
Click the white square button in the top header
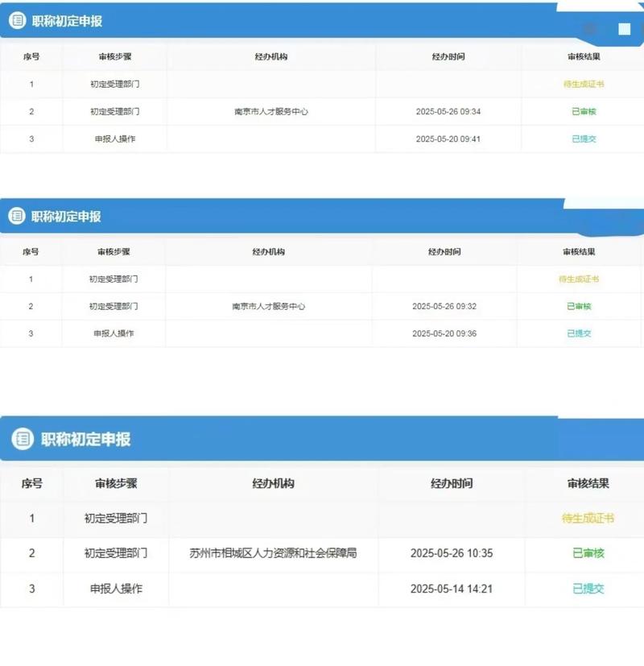[624, 30]
